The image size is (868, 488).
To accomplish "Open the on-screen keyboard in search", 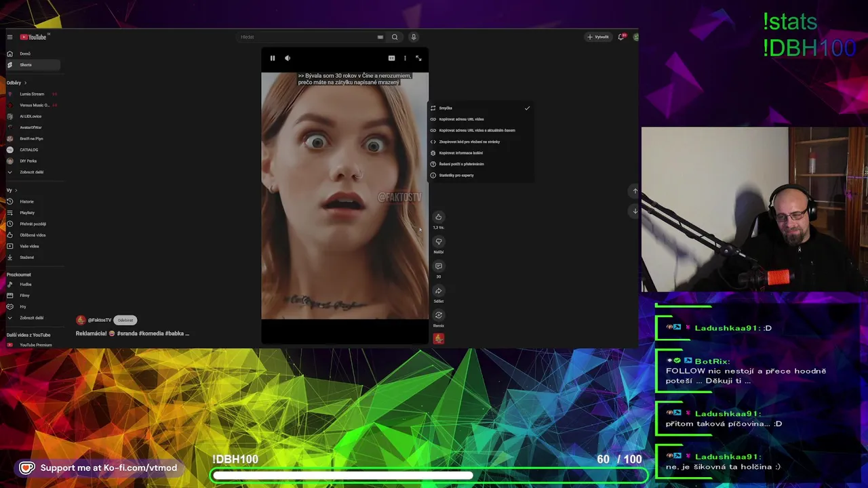I will [380, 37].
